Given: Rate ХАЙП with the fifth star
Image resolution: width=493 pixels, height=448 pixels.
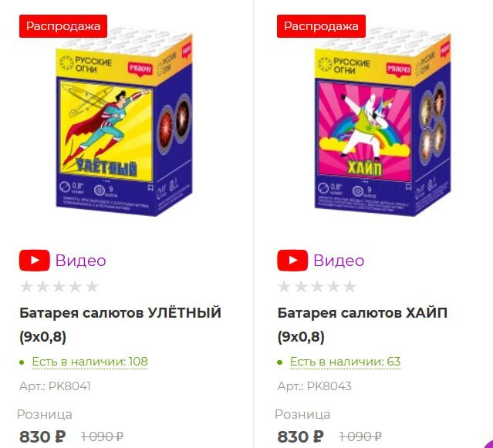Looking at the screenshot, I should (349, 287).
